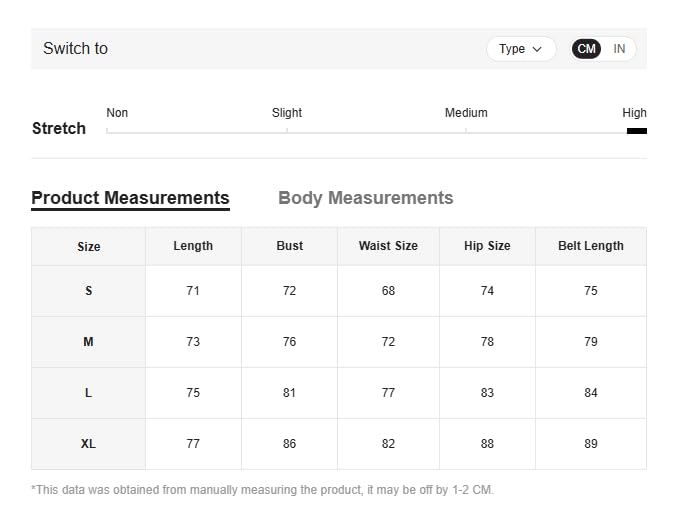Click the Slight stretch label
The image size is (691, 509).
[287, 113]
